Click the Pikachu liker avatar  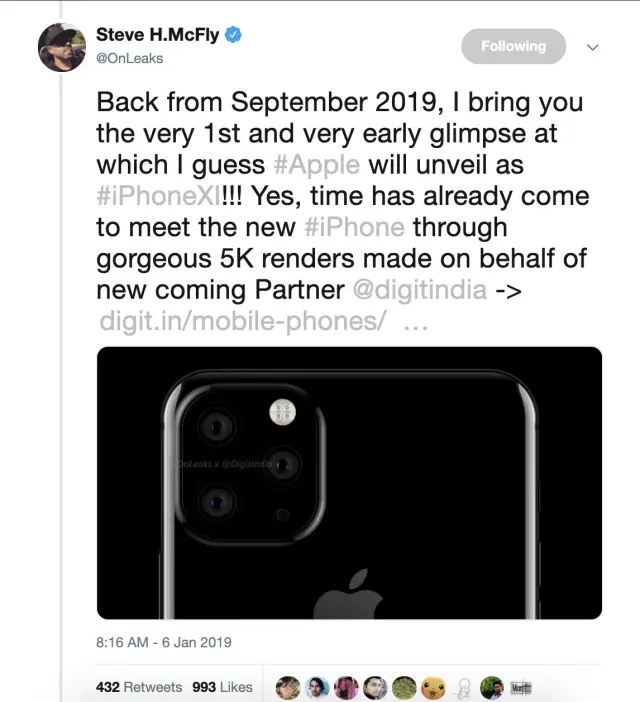coord(433,688)
